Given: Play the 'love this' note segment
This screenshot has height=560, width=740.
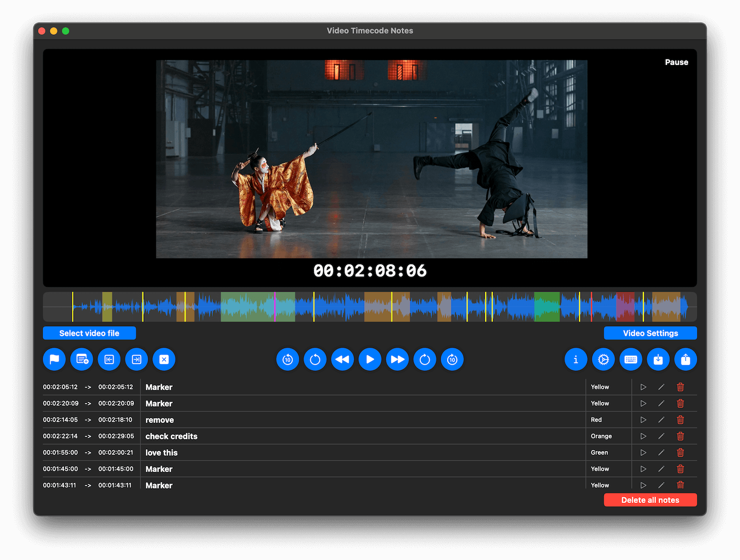Looking at the screenshot, I should coord(643,453).
